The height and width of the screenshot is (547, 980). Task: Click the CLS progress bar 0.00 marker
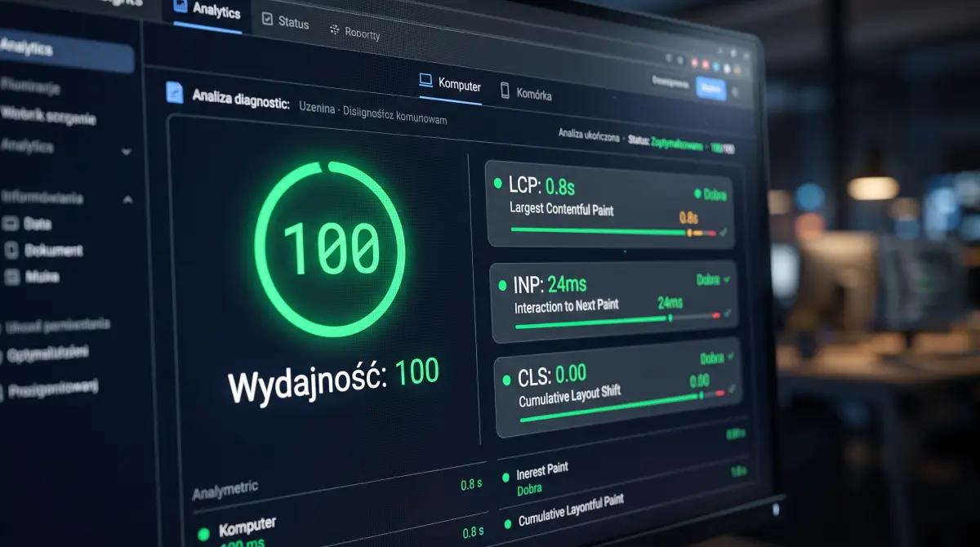tap(701, 395)
